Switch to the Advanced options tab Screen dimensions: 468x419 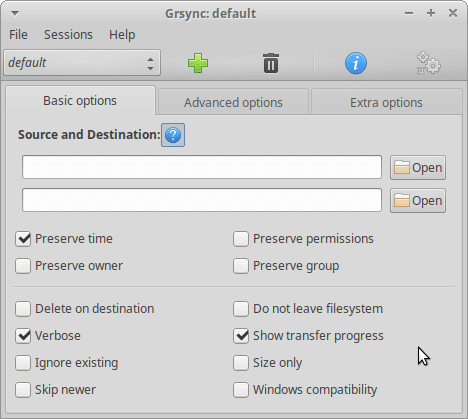tap(233, 103)
